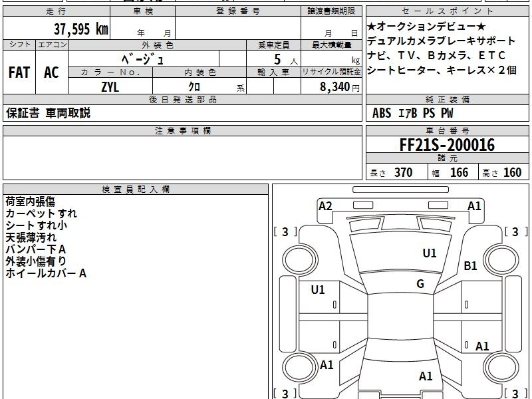Click the color number ZYL
This screenshot has height=399, width=532.
[110, 87]
